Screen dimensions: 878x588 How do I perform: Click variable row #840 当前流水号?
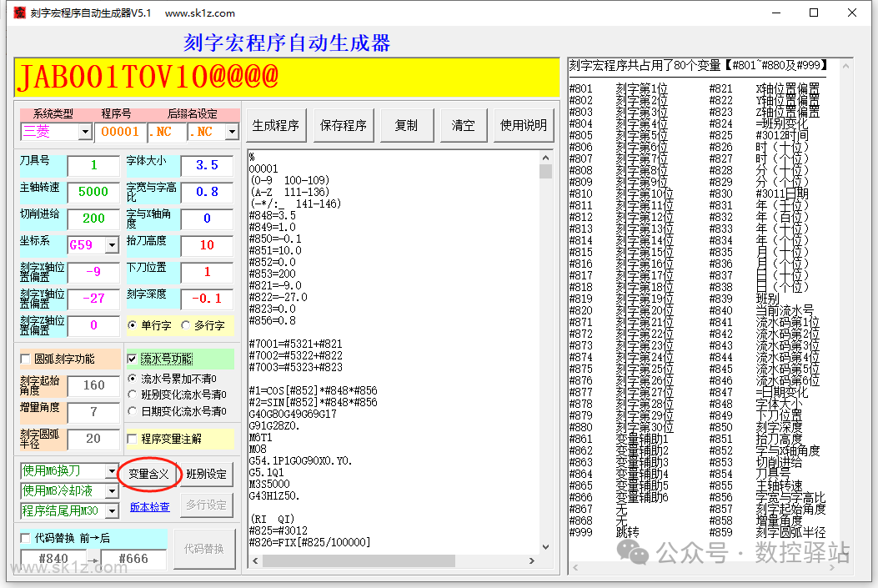761,310
